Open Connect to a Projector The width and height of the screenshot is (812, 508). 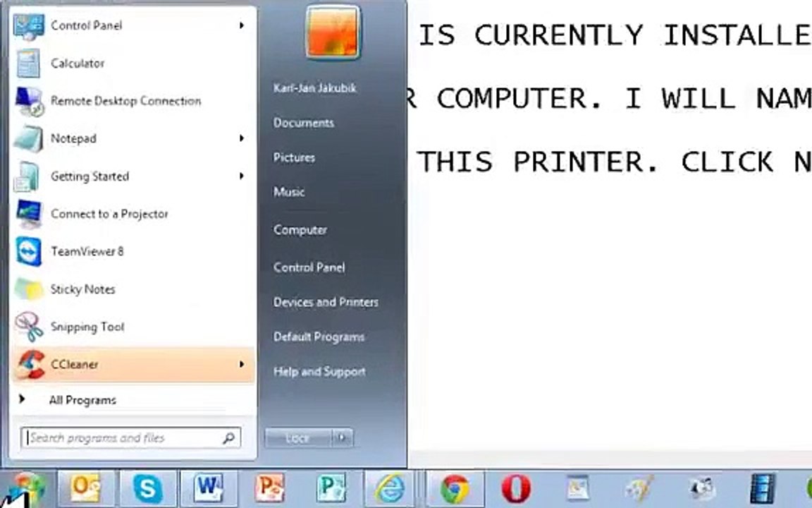coord(132,214)
